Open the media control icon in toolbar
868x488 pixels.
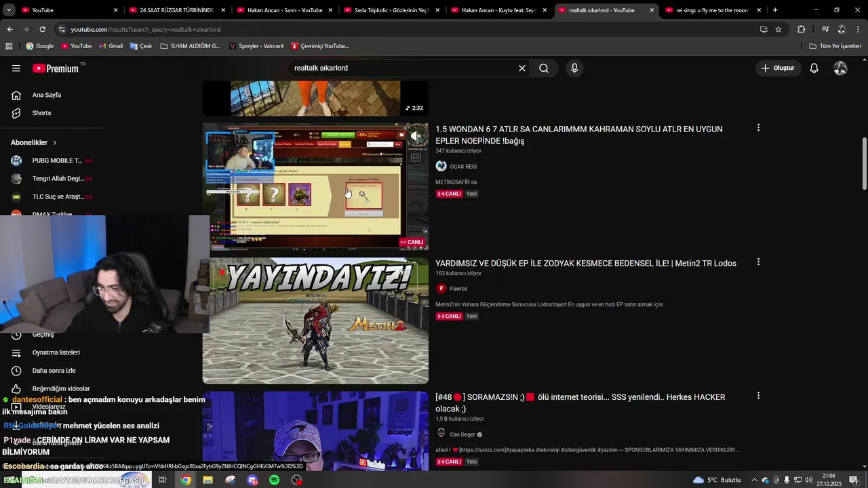825,30
